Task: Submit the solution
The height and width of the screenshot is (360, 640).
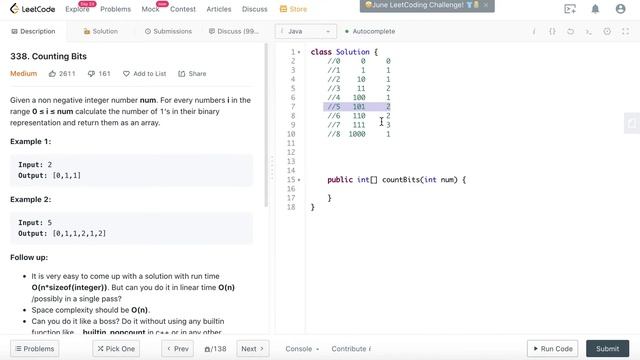Action: pos(607,349)
